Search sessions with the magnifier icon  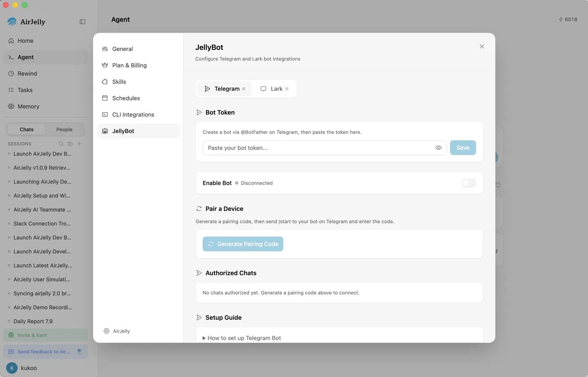61,144
